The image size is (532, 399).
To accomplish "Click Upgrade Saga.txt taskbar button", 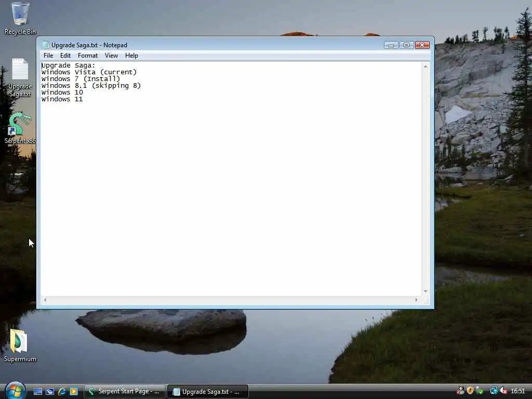I will point(208,392).
